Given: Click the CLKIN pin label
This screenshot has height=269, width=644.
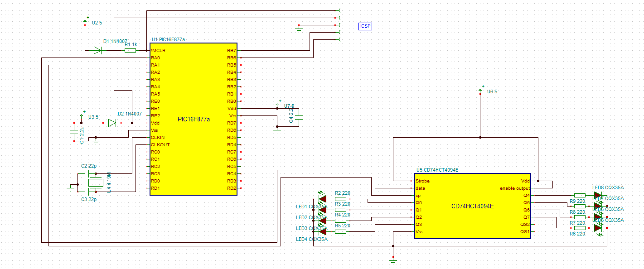Looking at the screenshot, I should coord(158,138).
